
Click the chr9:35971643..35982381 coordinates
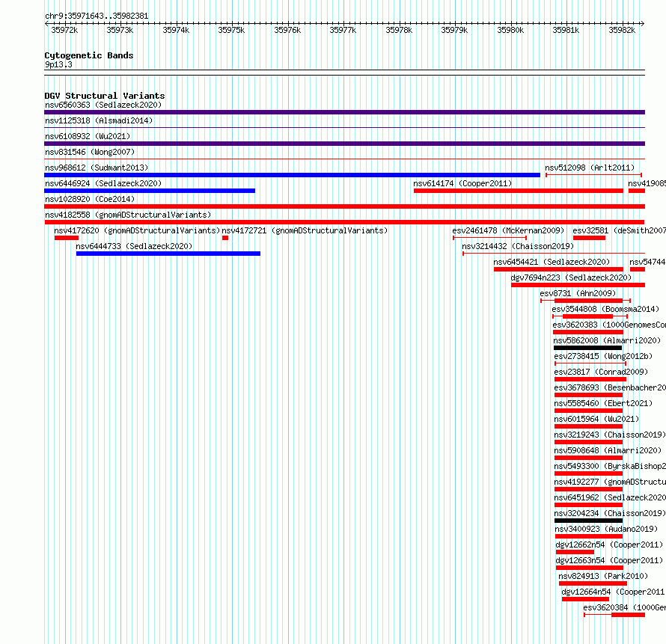coord(97,16)
